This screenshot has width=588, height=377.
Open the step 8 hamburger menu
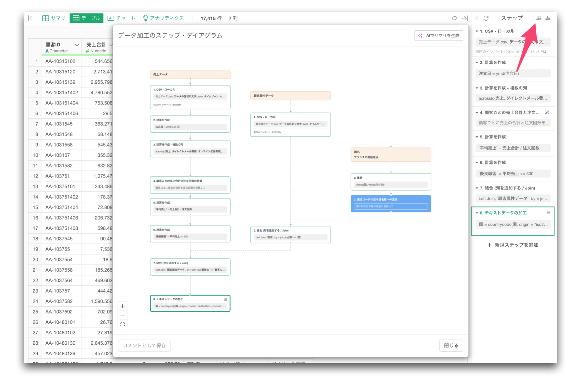point(548,213)
